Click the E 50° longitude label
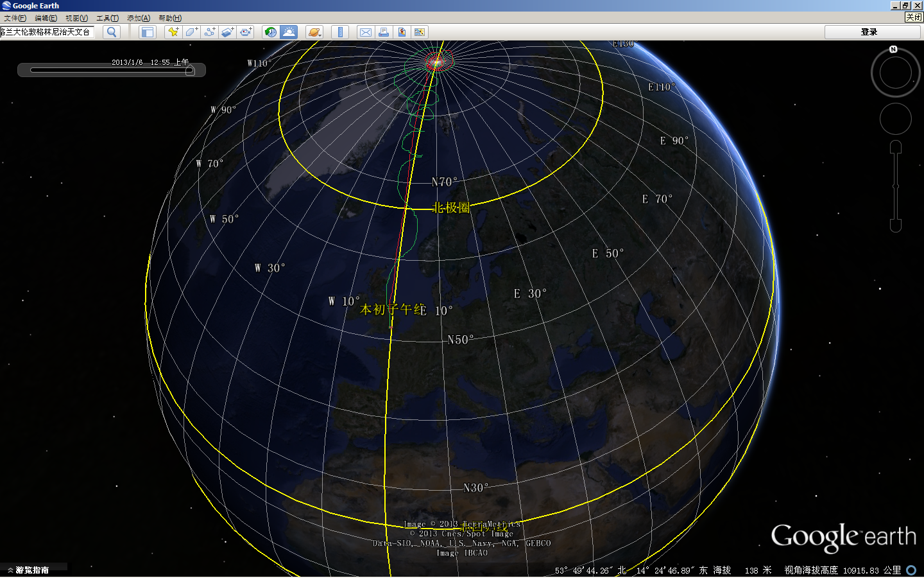This screenshot has height=578, width=924. click(608, 254)
